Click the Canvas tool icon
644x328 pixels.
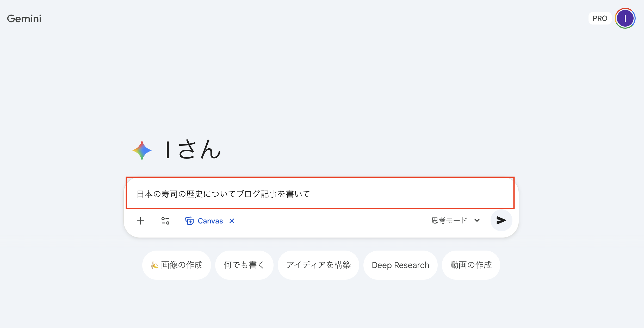189,221
